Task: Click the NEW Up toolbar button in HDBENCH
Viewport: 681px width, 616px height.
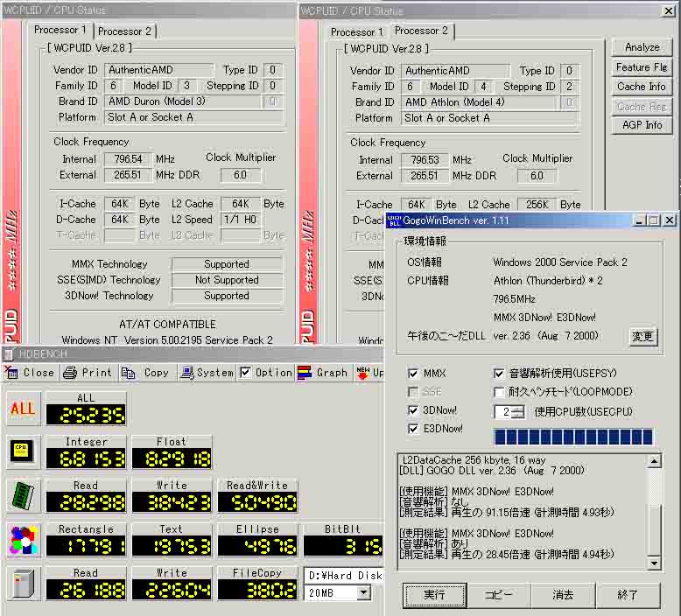Action: point(369,373)
